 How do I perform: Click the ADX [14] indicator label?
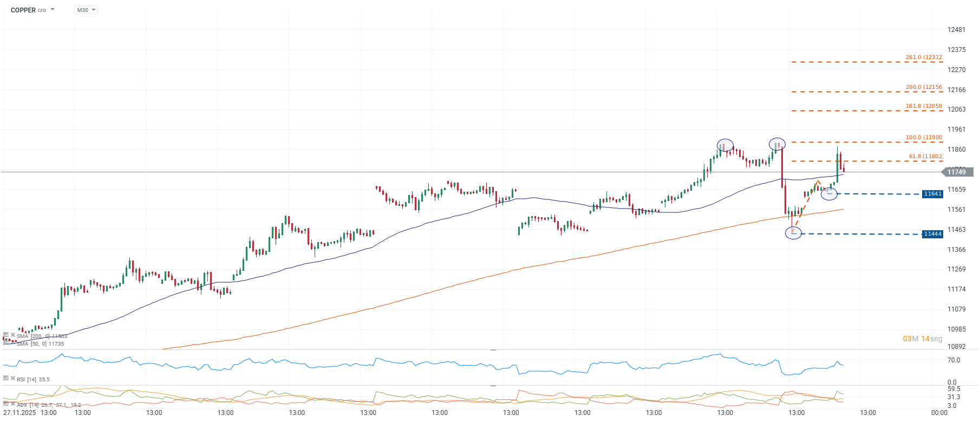pos(49,405)
